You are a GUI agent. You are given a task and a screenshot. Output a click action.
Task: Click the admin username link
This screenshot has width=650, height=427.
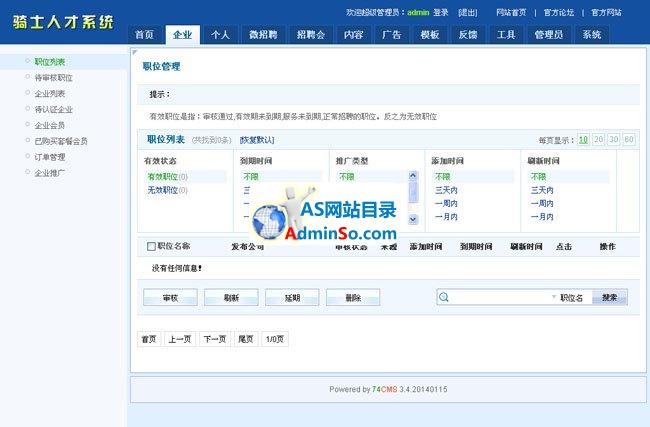click(418, 12)
